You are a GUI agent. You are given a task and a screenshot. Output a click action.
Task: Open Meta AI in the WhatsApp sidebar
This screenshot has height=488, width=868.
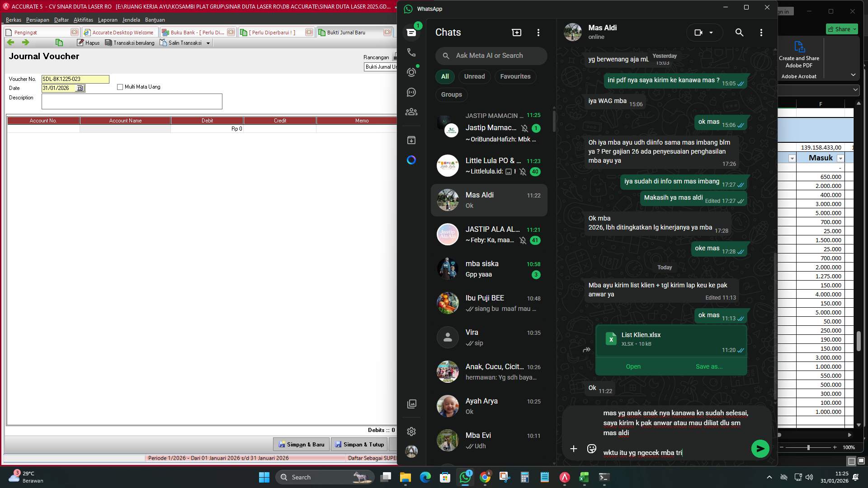click(x=411, y=160)
